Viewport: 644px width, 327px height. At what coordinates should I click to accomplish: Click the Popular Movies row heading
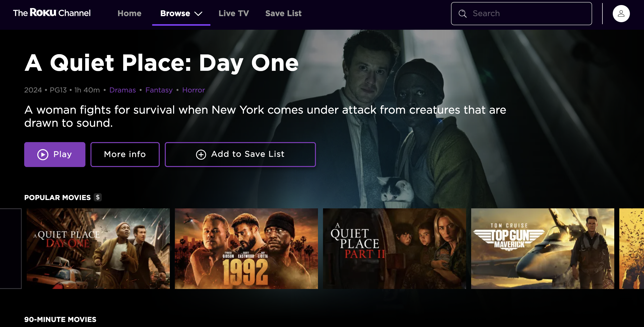coord(57,198)
